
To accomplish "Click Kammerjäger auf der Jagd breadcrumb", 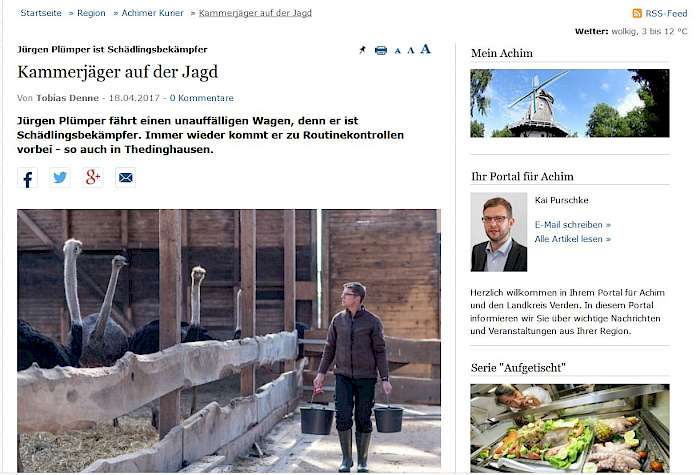I will click(x=255, y=13).
